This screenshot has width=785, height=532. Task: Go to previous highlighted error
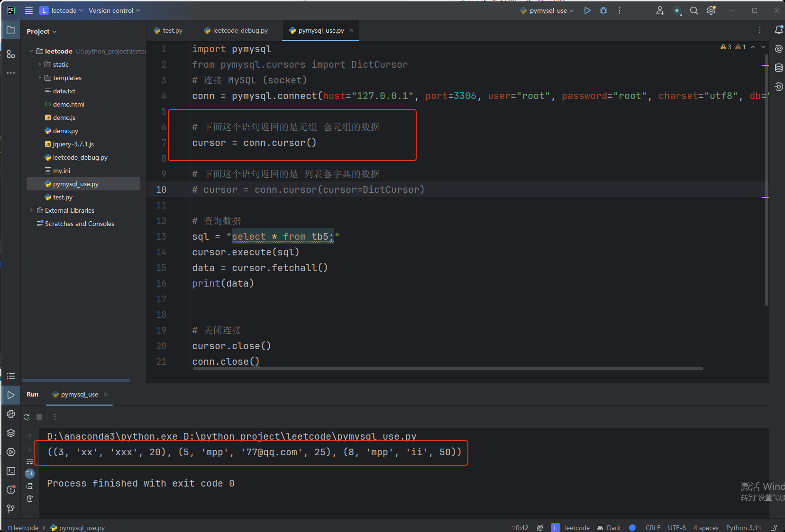tap(753, 47)
